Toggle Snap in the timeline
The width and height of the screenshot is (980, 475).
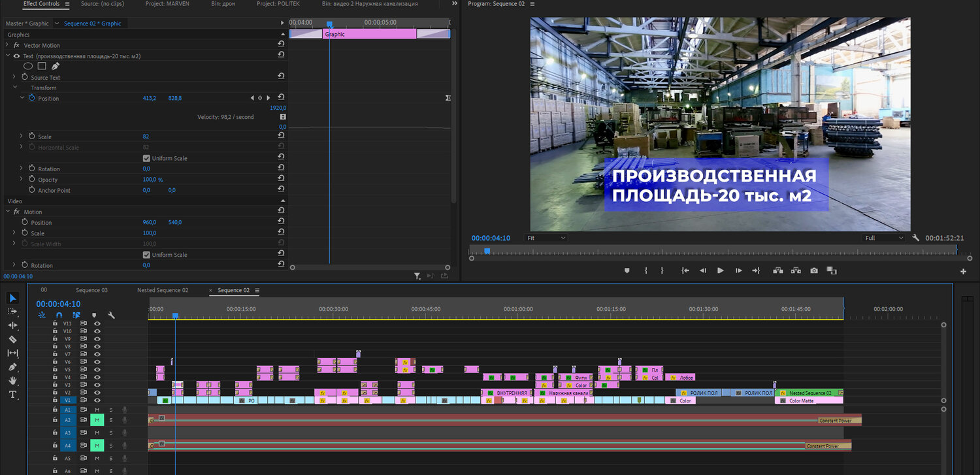click(59, 315)
